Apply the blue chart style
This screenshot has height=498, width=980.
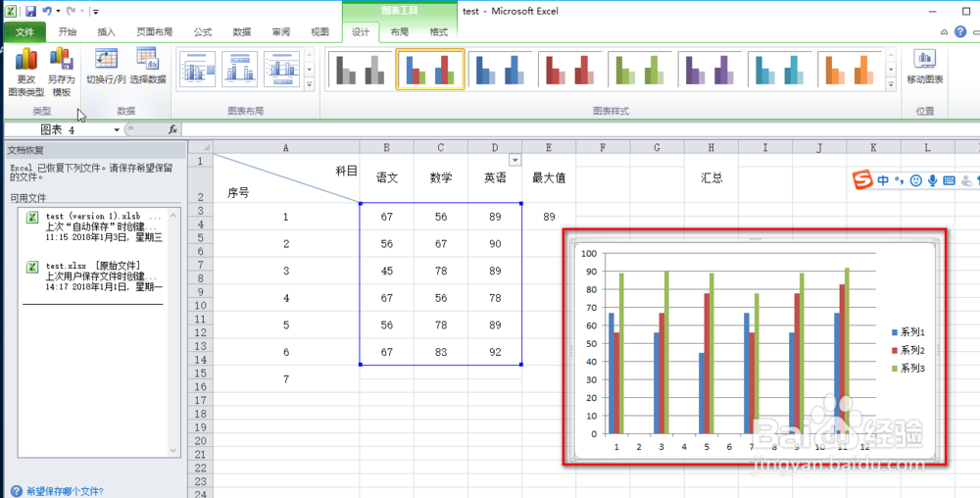pyautogui.click(x=500, y=70)
